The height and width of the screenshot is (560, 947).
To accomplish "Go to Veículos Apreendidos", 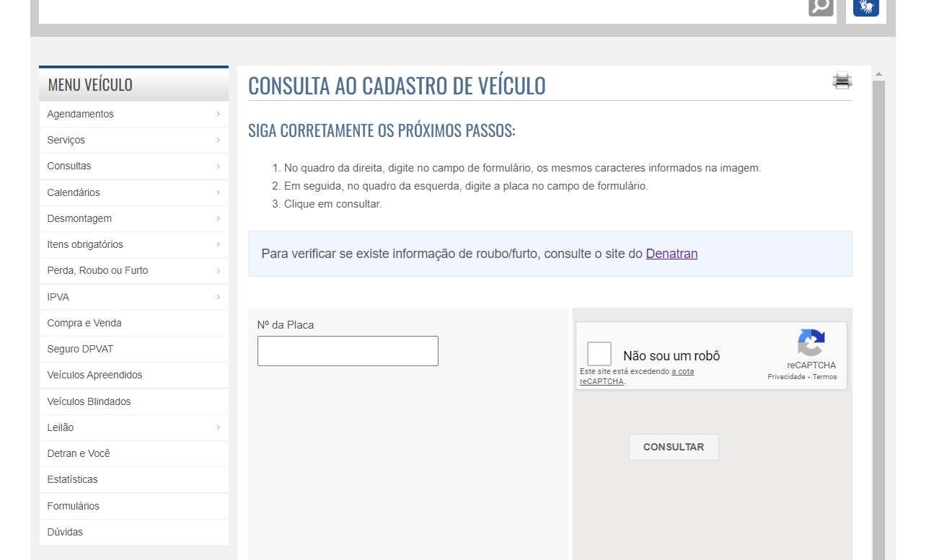I will pyautogui.click(x=94, y=375).
